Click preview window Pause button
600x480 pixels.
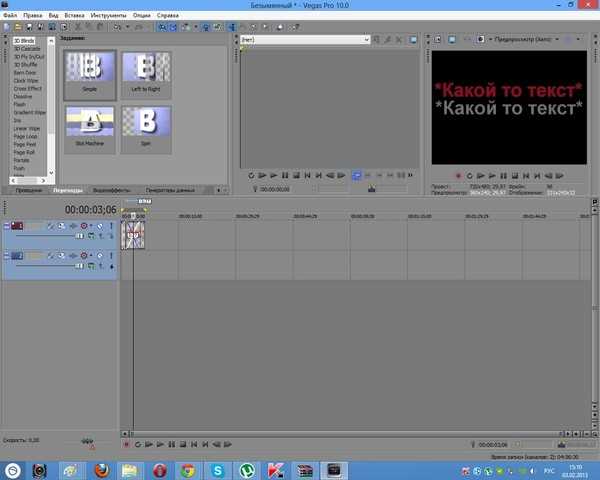click(x=504, y=176)
